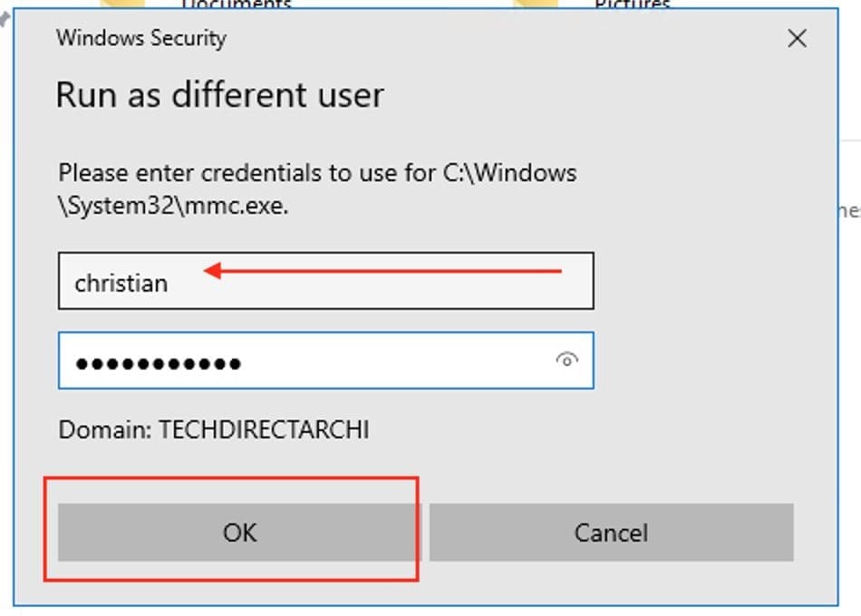Image resolution: width=861 pixels, height=616 pixels.
Task: Click the Run as different user heading
Action: (219, 95)
